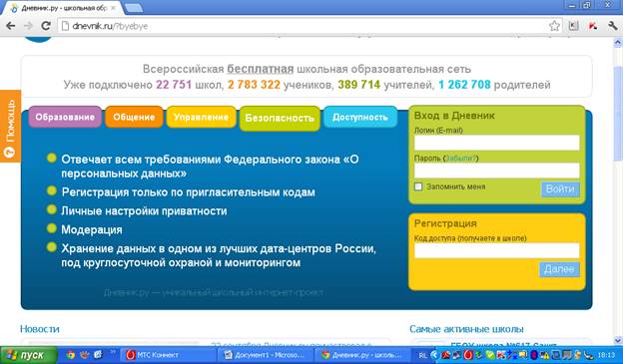Click the Войти login button

pyautogui.click(x=560, y=188)
